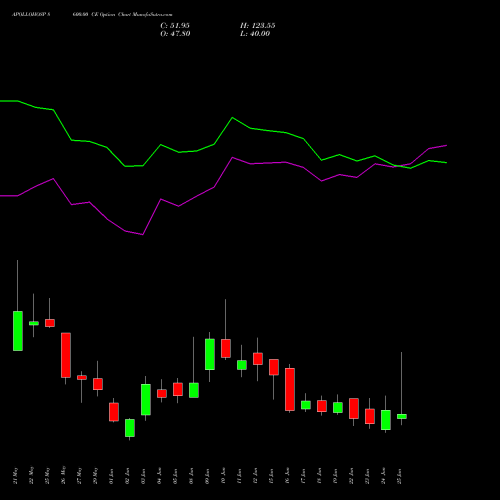Click the 03 Jun green candlestick
This screenshot has height=500, width=500.
tap(146, 399)
